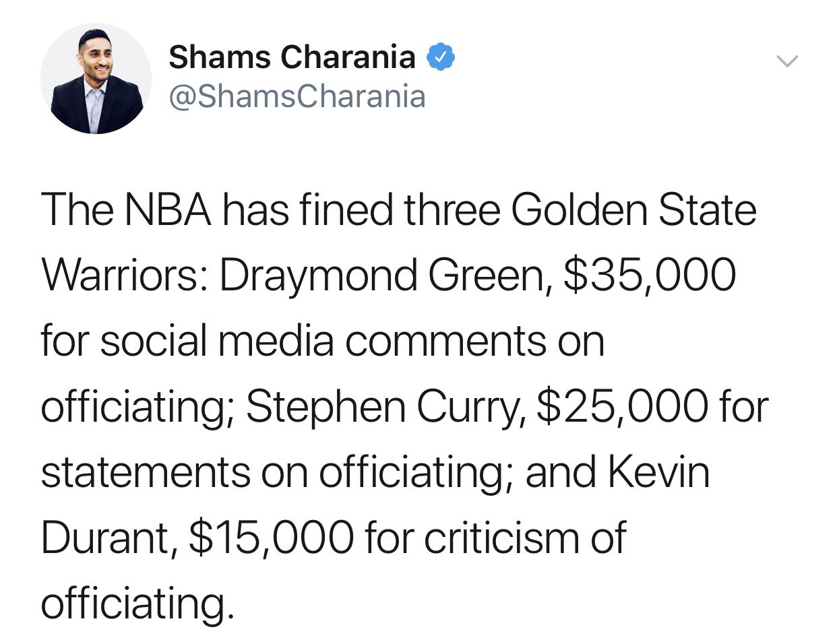Screen dimensions: 837x644
Task: Click the blue verified badge icon
Action: (441, 58)
